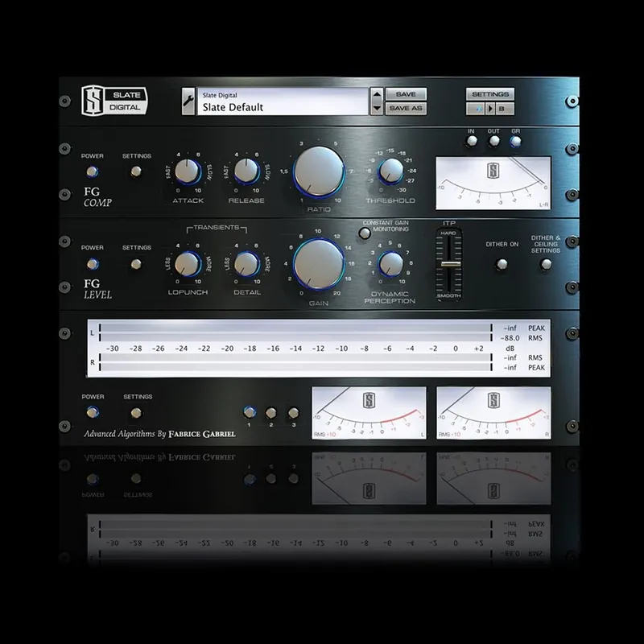The height and width of the screenshot is (644, 644).
Task: Click the FG COMP module label
Action: pos(97,197)
